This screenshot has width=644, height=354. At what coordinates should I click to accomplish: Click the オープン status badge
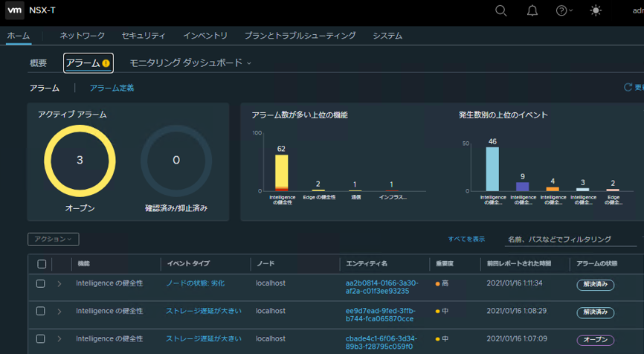coord(595,340)
